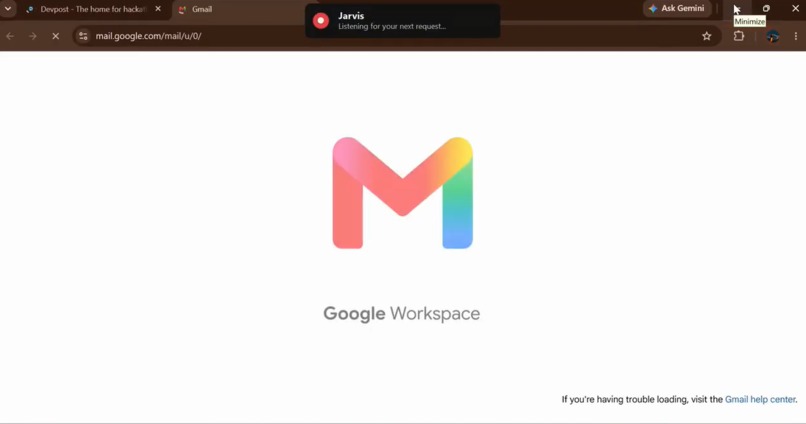
Task: Click the Ask Gemini button
Action: [x=677, y=8]
